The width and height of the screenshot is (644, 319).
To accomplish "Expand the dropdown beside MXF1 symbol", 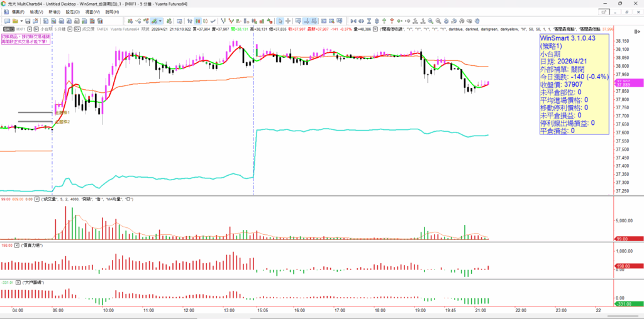I will click(30, 29).
